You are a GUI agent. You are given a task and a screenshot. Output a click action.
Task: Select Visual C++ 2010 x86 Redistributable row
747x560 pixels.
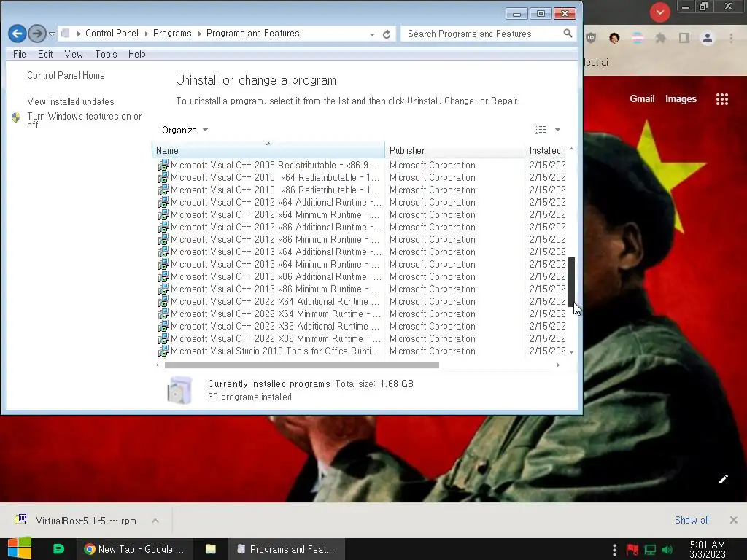360,190
